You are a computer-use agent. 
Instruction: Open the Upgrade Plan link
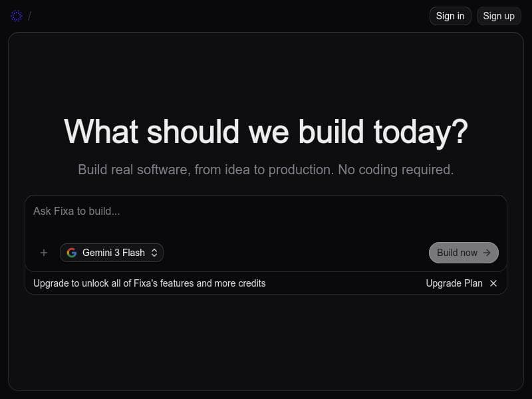[454, 283]
